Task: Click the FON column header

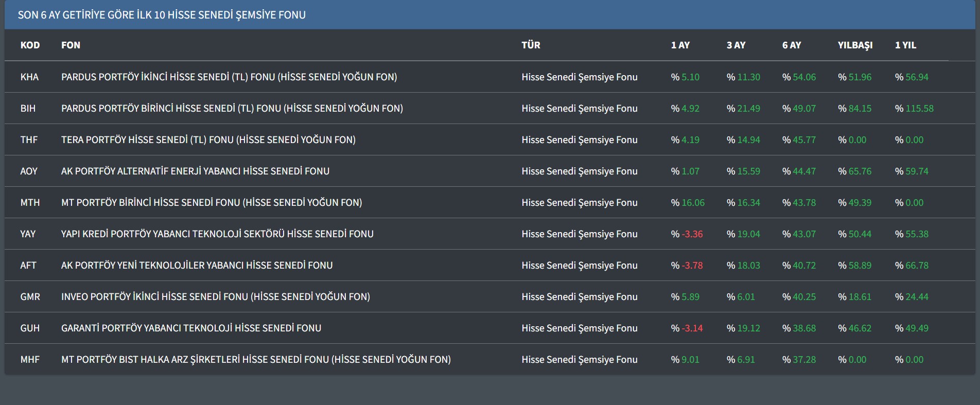Action: tap(71, 45)
